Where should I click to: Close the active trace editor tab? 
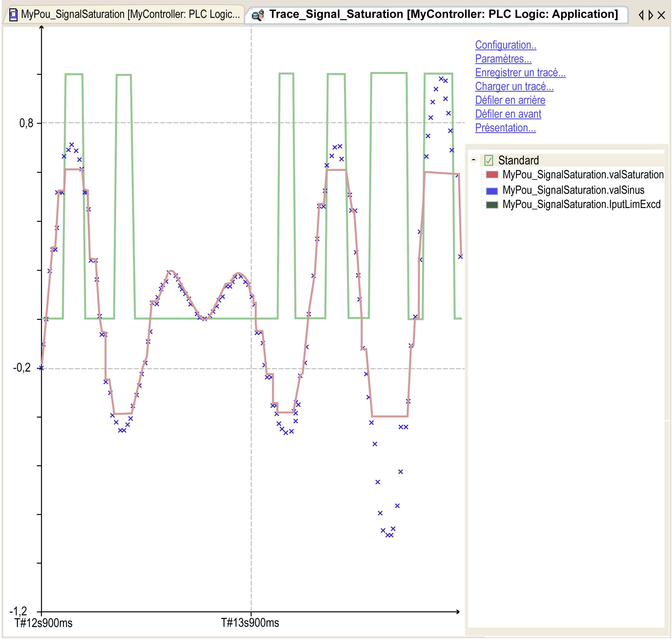661,15
